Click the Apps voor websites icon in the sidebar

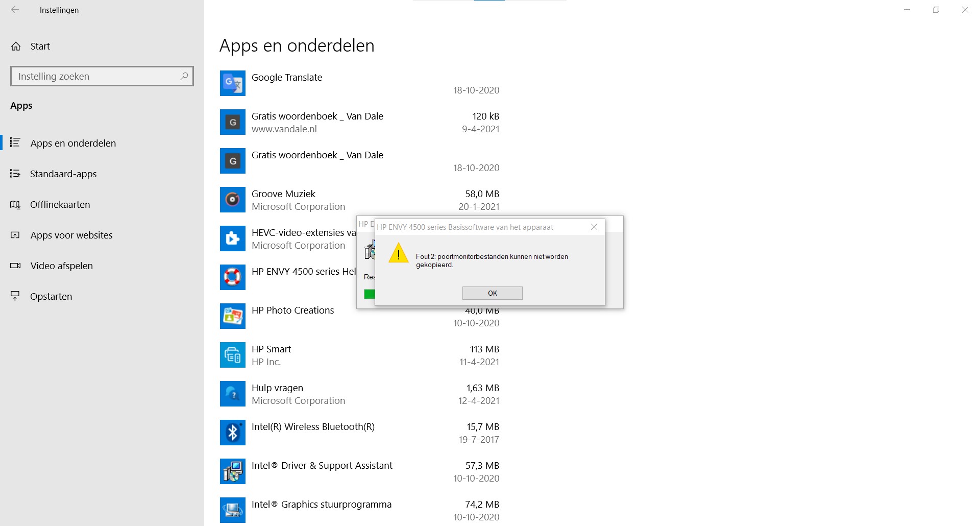coord(15,235)
